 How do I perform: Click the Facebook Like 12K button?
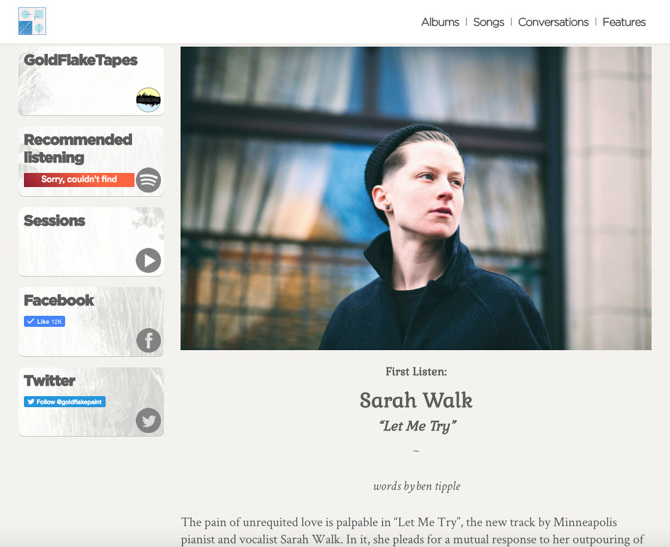(44, 321)
